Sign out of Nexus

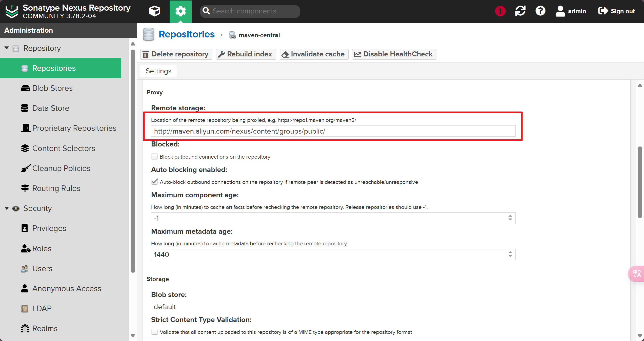tap(616, 11)
